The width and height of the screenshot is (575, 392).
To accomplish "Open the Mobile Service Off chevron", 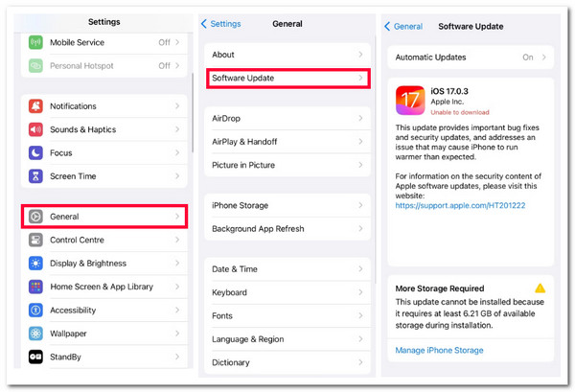I will coord(177,42).
